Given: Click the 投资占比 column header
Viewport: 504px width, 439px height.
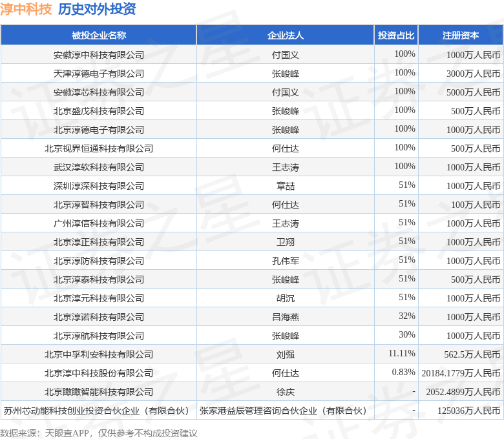Looking at the screenshot, I should pyautogui.click(x=396, y=36).
